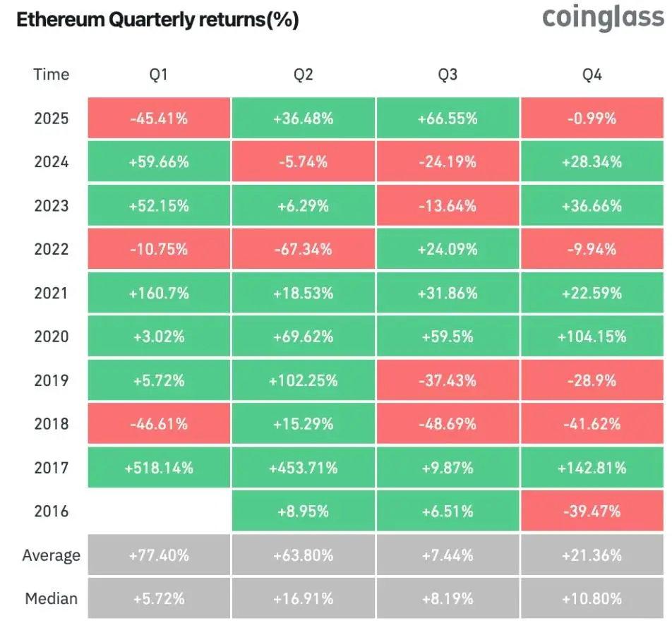Image resolution: width=672 pixels, height=623 pixels.
Task: Select the 2020 Q4 cell showing +104.15%
Action: tap(592, 337)
